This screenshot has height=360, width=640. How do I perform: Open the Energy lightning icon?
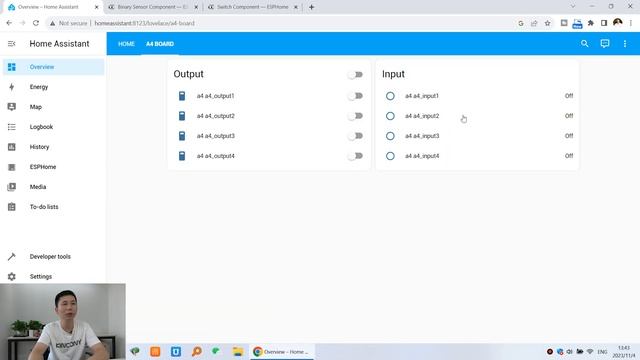coord(11,87)
